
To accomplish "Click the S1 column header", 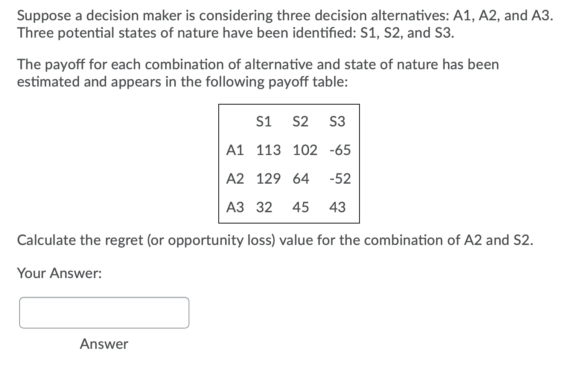I will click(264, 121).
